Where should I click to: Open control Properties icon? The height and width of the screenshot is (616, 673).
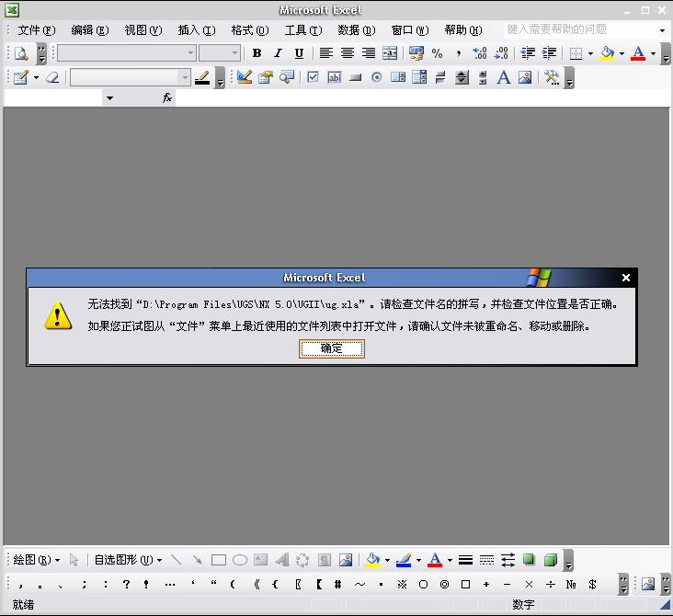coord(266,78)
